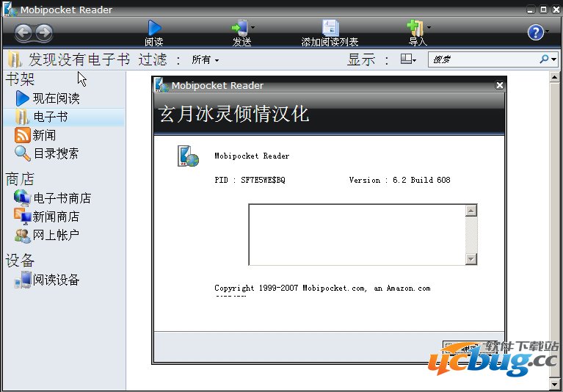
Task: Open 电子书商店 in the sidebar
Action: pos(64,198)
